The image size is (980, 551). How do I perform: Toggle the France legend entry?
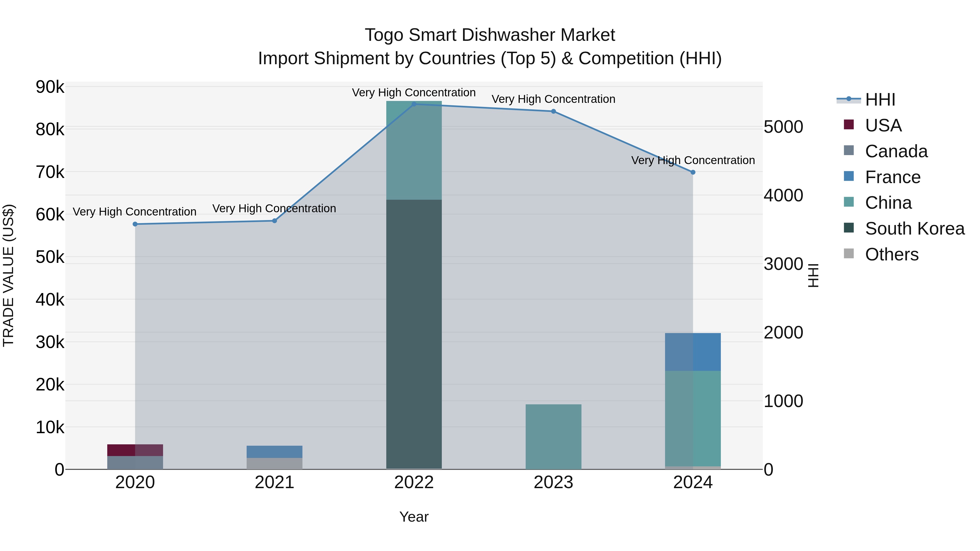point(882,177)
